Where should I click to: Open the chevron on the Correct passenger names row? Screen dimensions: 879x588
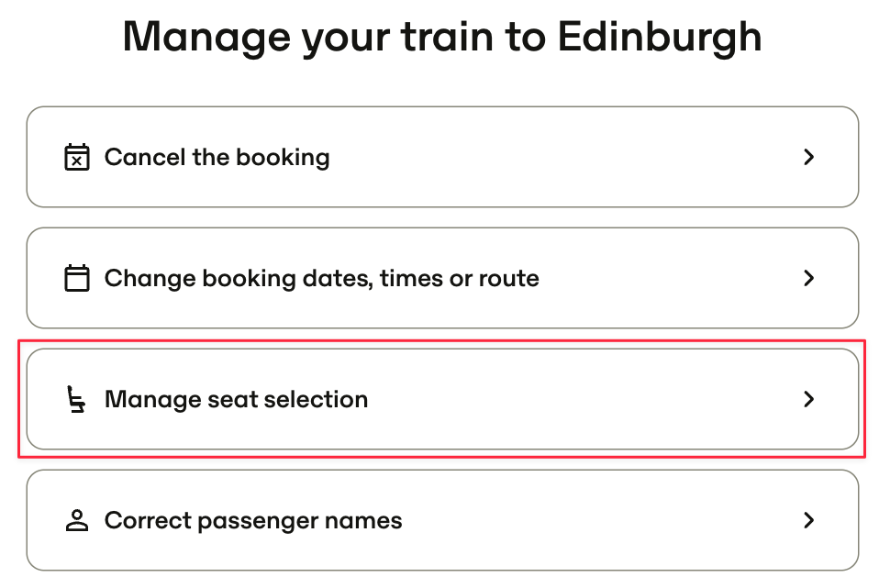[808, 520]
